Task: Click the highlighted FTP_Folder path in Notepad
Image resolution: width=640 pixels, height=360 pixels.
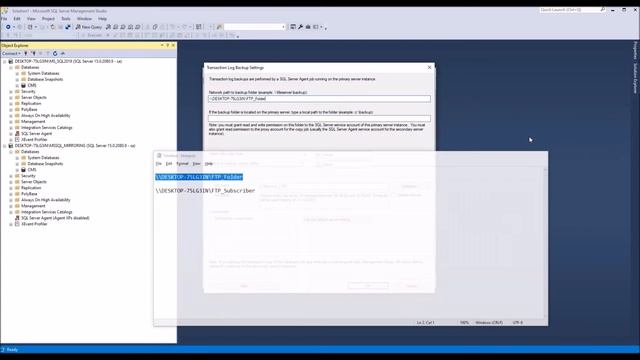Action: click(199, 177)
